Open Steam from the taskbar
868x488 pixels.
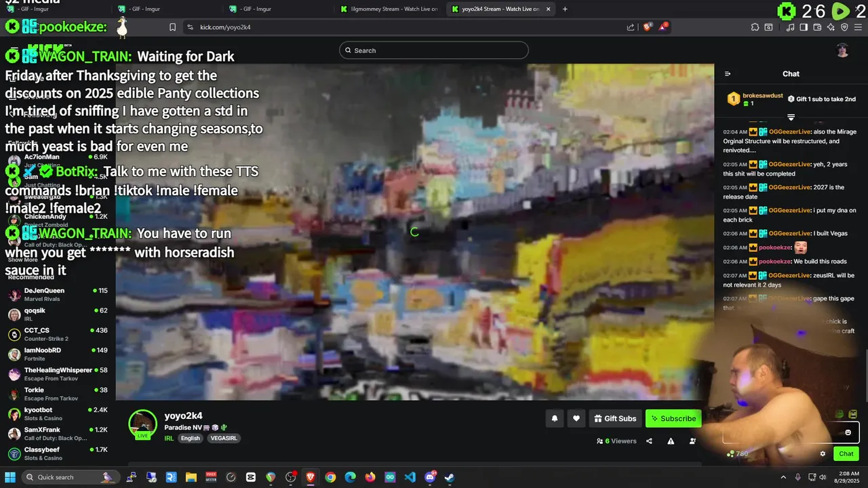pyautogui.click(x=449, y=477)
